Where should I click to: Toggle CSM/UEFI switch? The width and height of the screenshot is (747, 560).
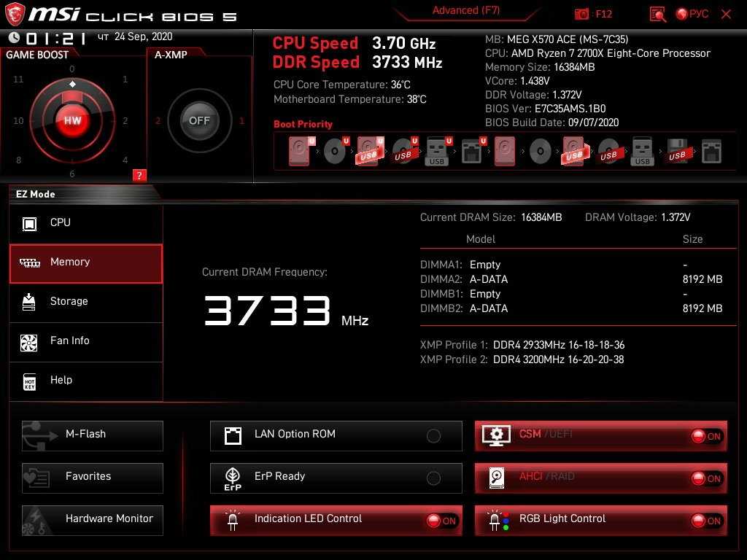point(706,436)
